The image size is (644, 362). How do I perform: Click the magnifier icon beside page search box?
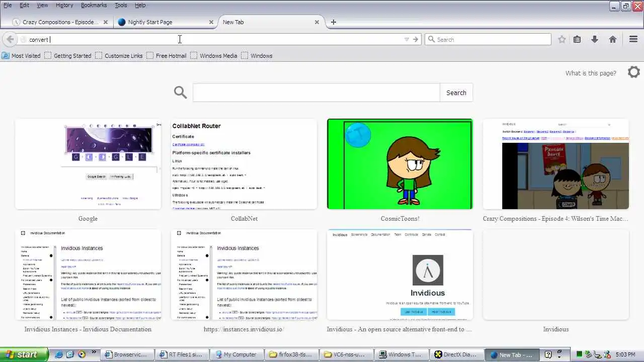180,92
